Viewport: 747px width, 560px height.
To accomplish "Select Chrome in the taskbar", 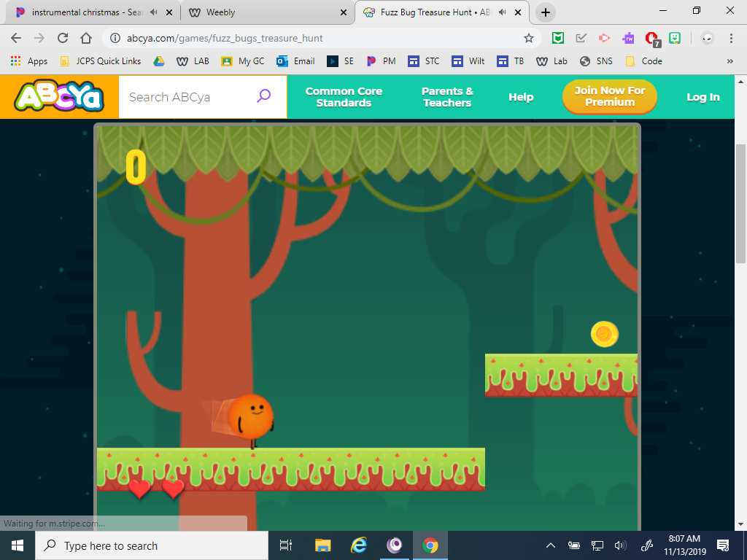I will (x=430, y=545).
